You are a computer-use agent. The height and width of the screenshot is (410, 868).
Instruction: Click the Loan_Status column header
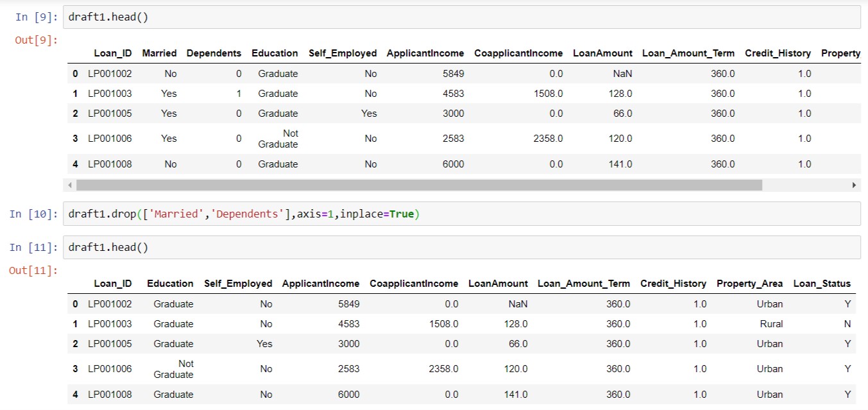coord(822,283)
